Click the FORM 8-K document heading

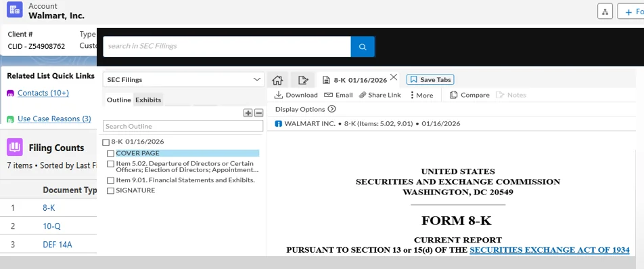pos(457,221)
